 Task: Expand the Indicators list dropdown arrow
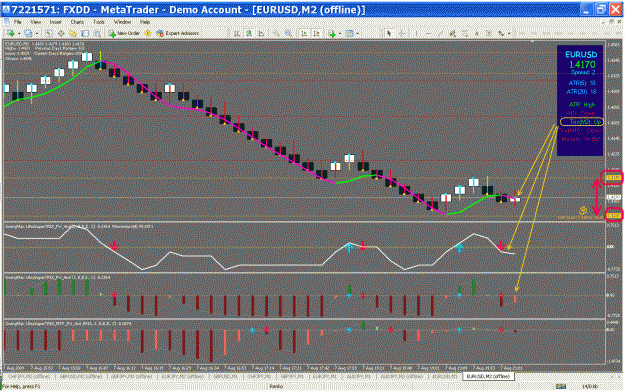pos(340,33)
